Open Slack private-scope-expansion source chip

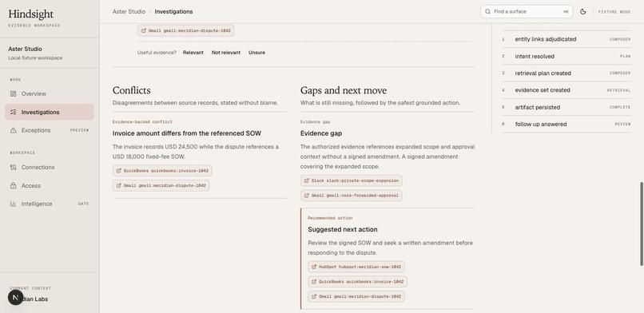(x=351, y=180)
